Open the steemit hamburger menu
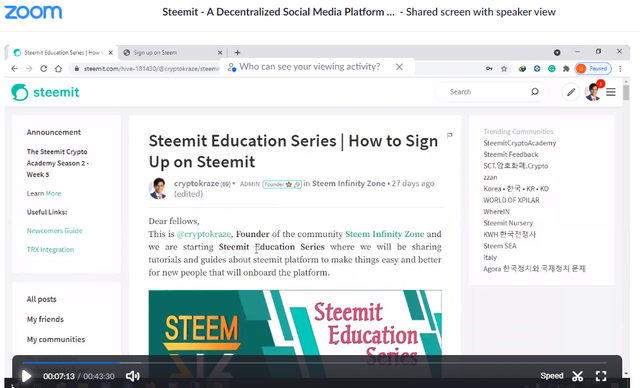The image size is (640, 388). [611, 92]
